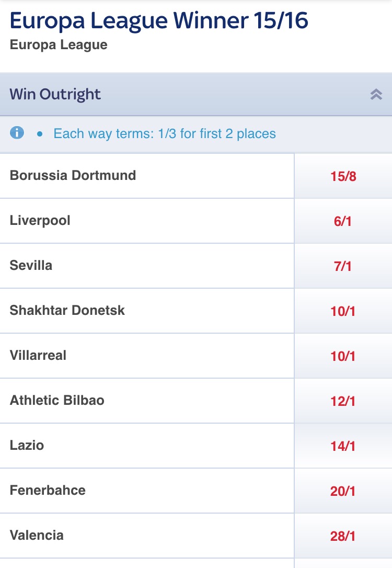The width and height of the screenshot is (392, 568).
Task: Select Athletic Bilbao odds 12/1
Action: pos(343,401)
